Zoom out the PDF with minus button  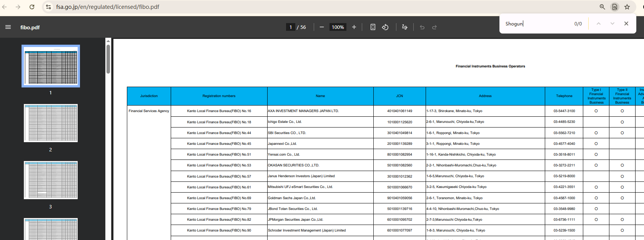tap(322, 27)
